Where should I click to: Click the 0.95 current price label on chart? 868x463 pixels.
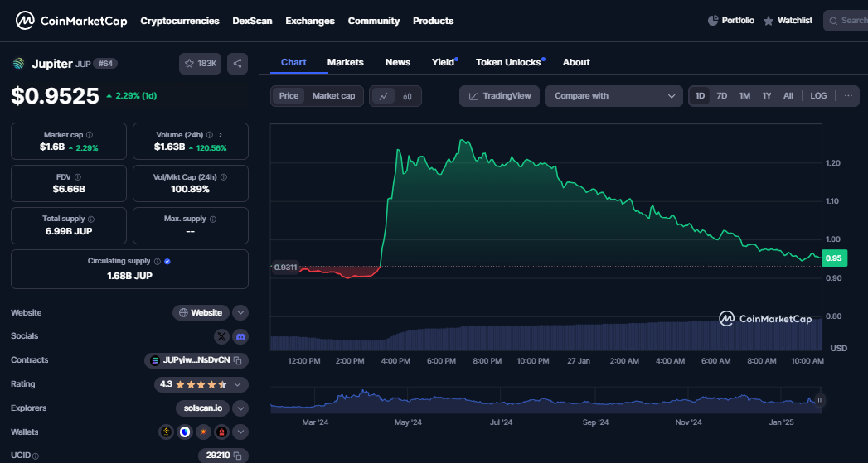834,258
